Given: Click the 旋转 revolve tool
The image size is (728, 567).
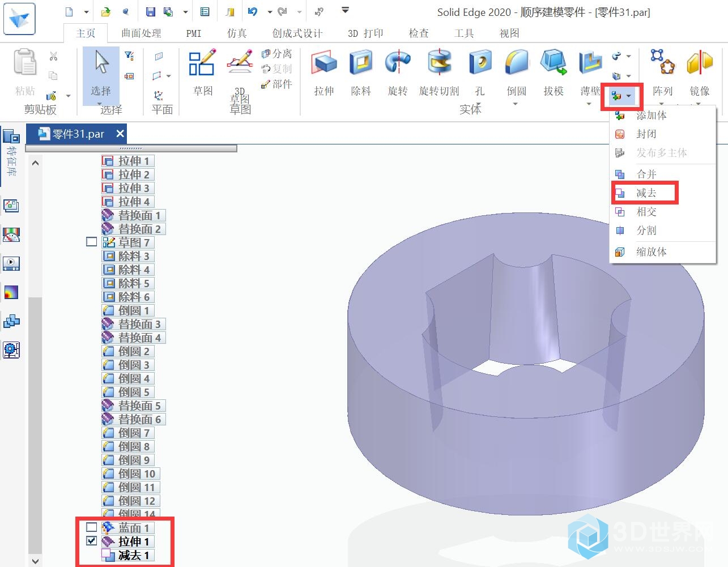Looking at the screenshot, I should point(398,73).
